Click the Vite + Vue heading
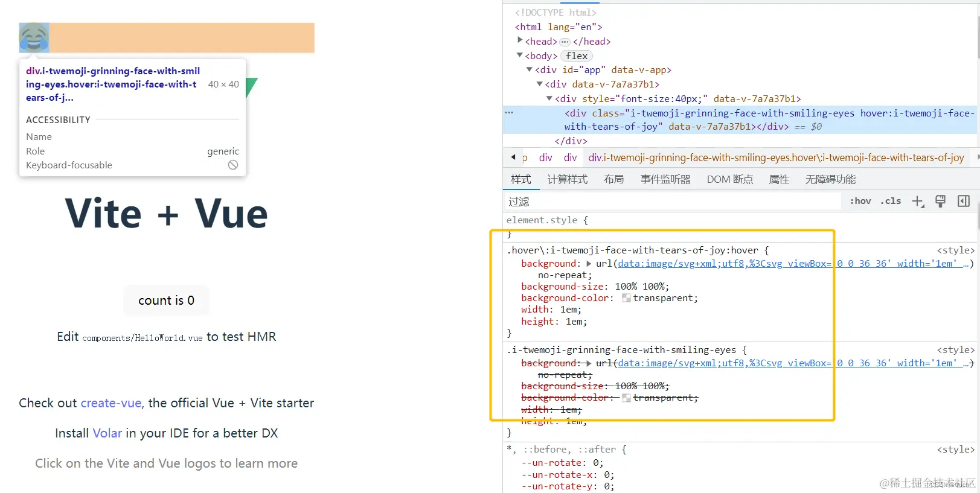 click(167, 214)
